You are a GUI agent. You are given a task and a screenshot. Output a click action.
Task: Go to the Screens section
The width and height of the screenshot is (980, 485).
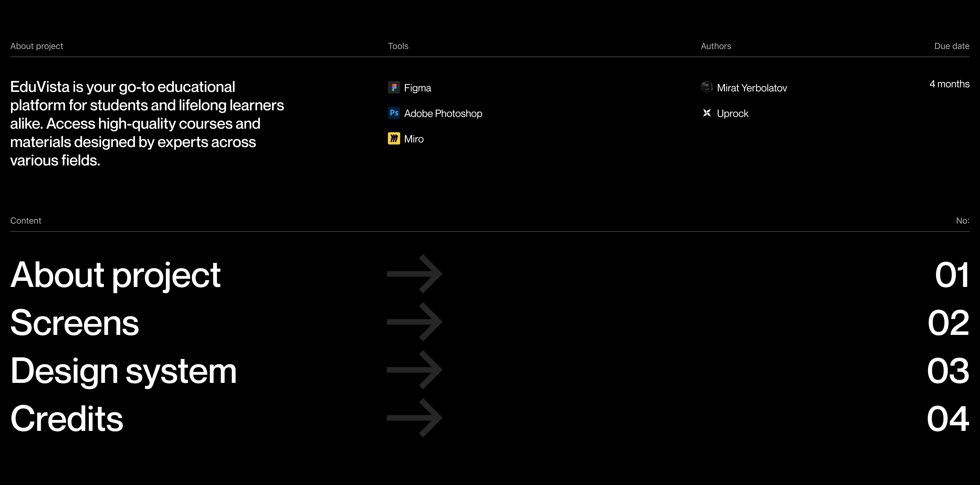[x=75, y=323]
